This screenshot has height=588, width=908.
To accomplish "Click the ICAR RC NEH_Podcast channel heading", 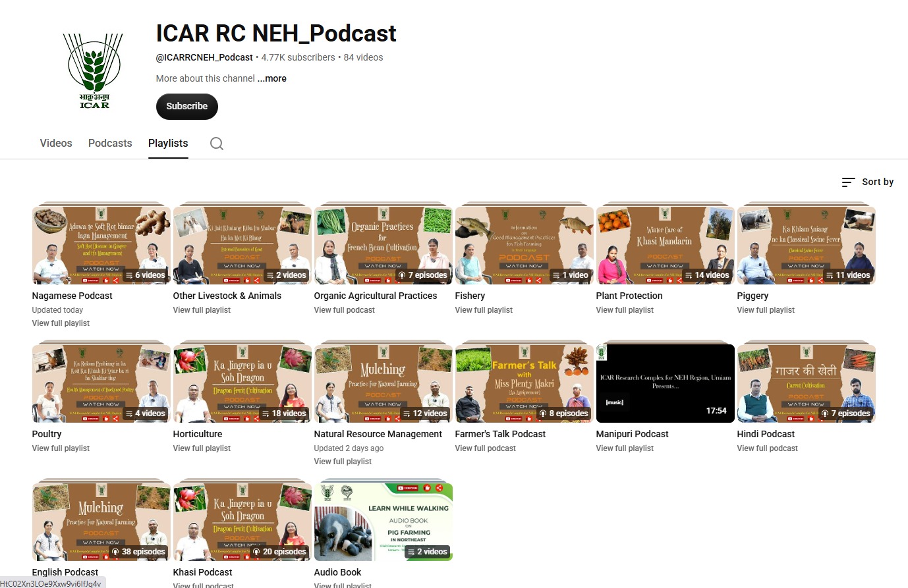I will 276,34.
